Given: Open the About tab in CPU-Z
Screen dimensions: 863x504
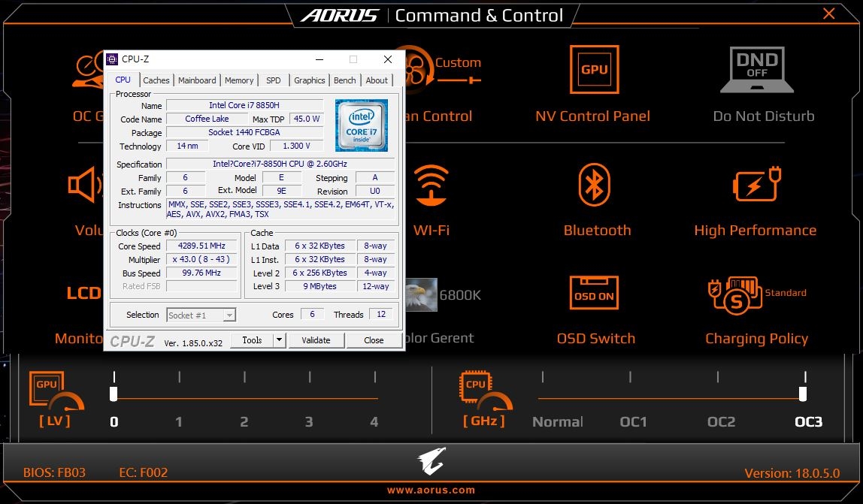Looking at the screenshot, I should click(377, 80).
